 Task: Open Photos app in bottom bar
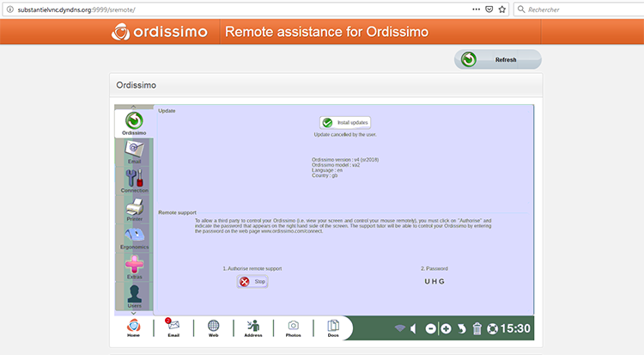coord(294,328)
